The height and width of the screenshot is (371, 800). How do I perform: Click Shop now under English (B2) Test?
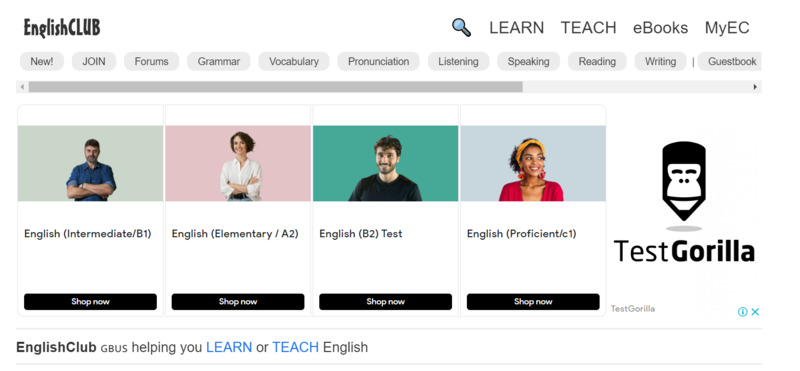[x=385, y=302]
